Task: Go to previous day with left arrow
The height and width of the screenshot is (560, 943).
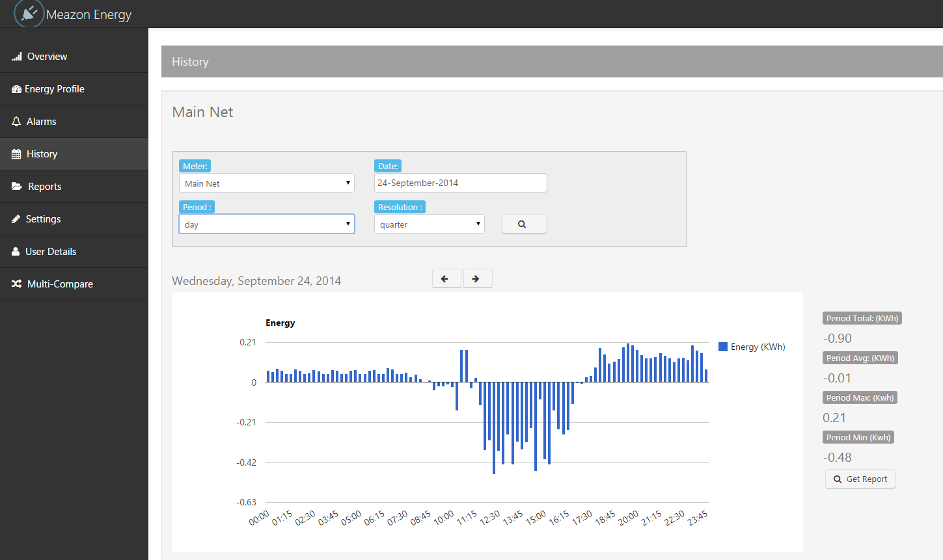Action: (446, 278)
